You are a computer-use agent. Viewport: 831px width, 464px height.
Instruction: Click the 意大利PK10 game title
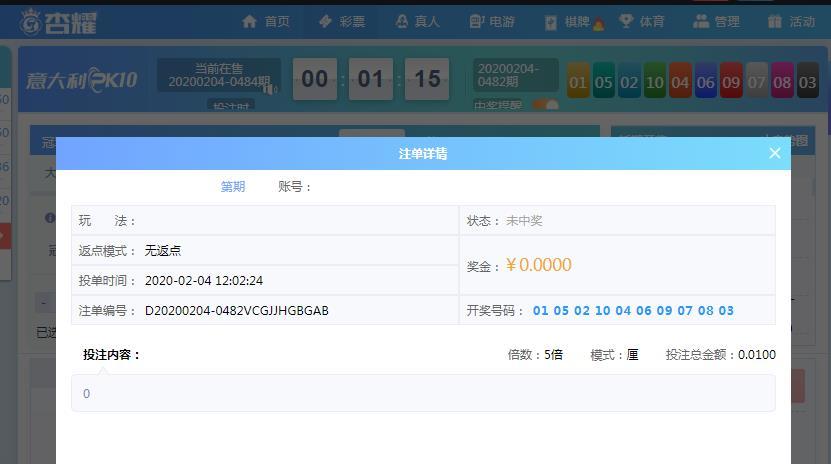pyautogui.click(x=82, y=81)
